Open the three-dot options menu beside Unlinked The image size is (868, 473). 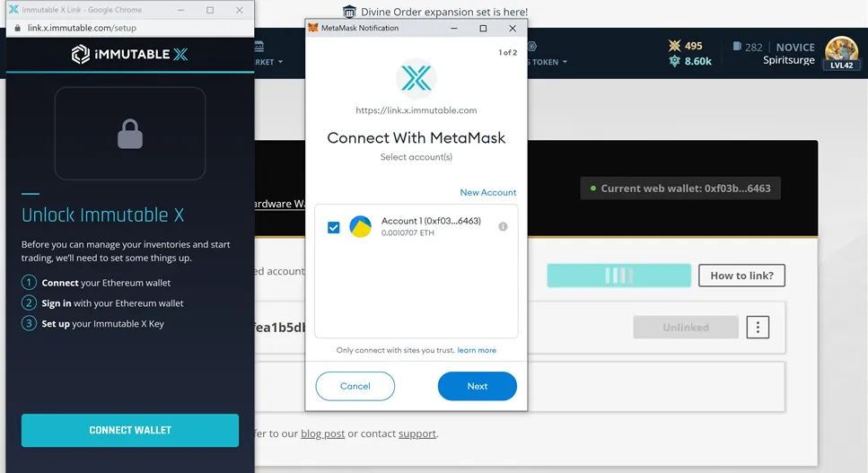click(758, 328)
